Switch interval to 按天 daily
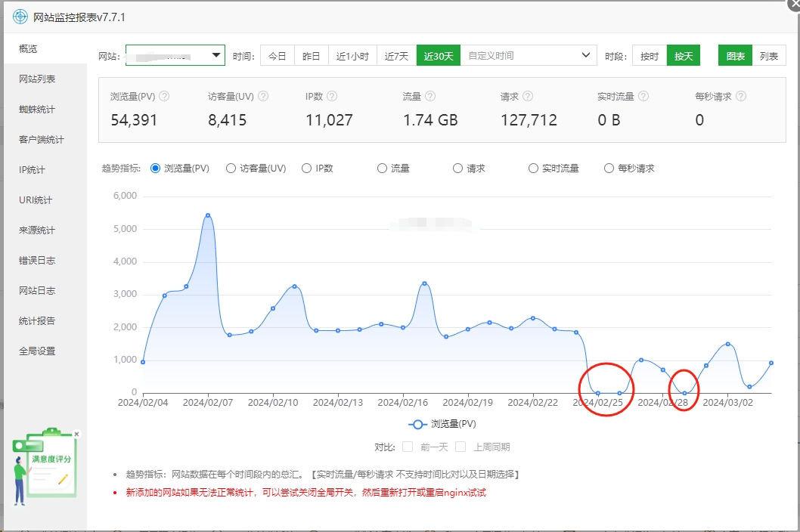 683,56
